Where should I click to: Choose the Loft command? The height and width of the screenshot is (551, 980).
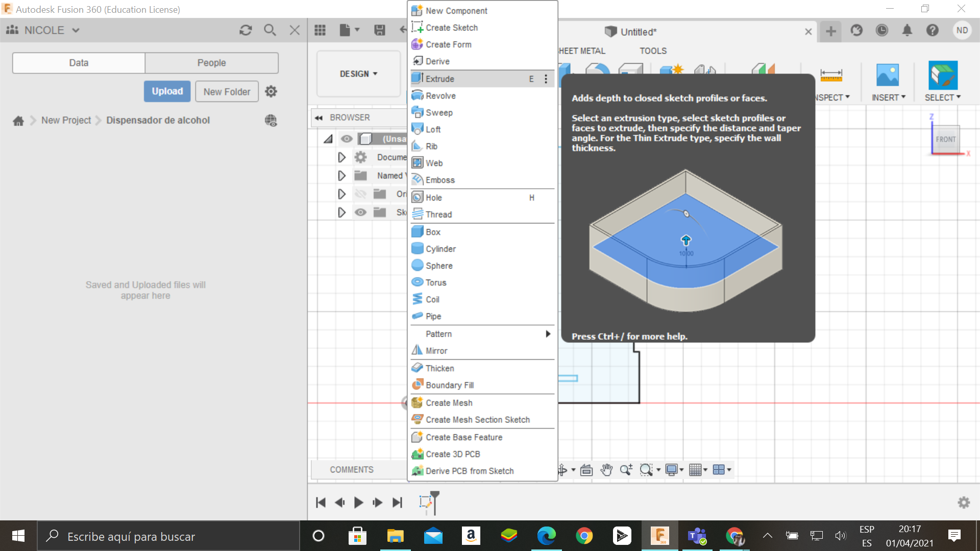[x=482, y=130]
